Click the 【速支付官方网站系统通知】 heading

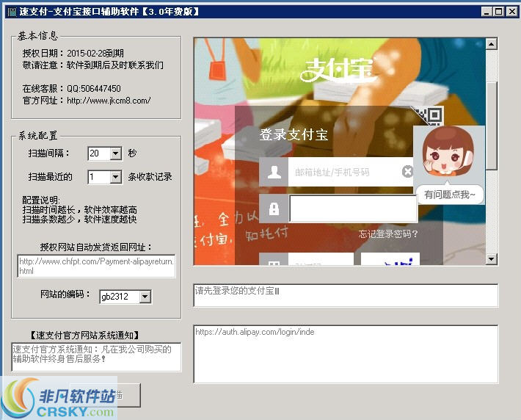(x=84, y=335)
